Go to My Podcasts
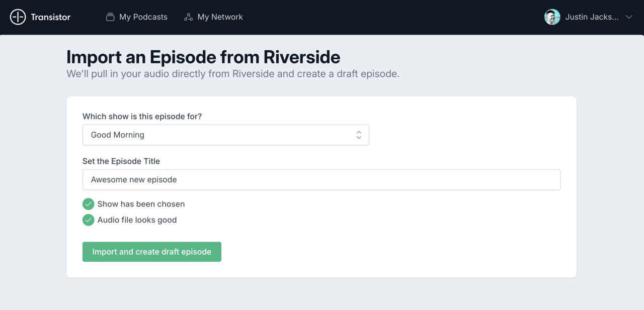This screenshot has height=310, width=644. [136, 17]
